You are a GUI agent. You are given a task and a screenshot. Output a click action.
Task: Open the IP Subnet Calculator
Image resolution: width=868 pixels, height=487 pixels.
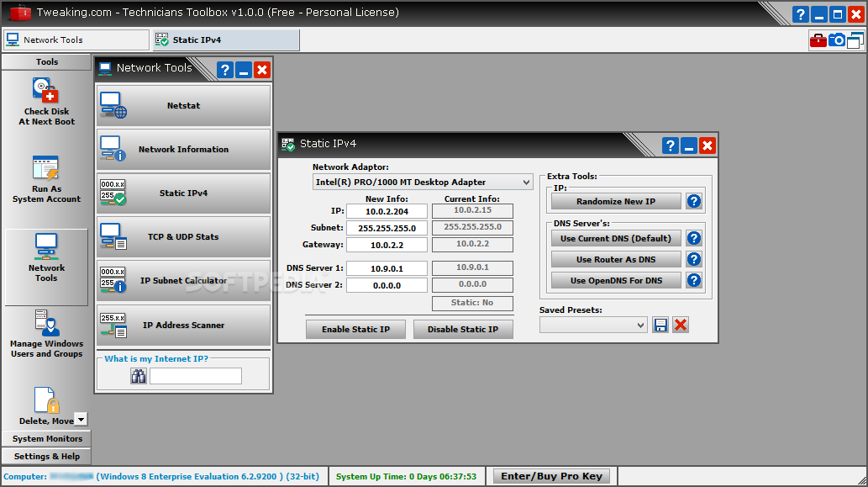pos(184,280)
